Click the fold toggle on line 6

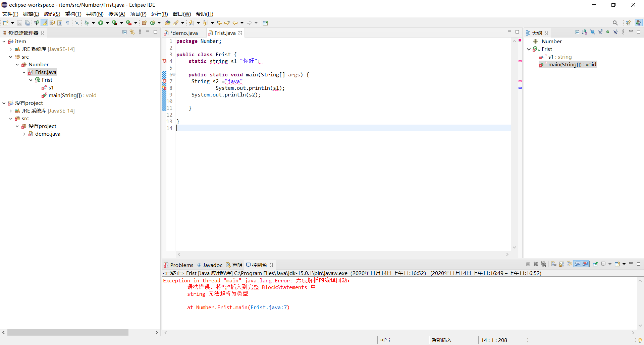(x=174, y=74)
